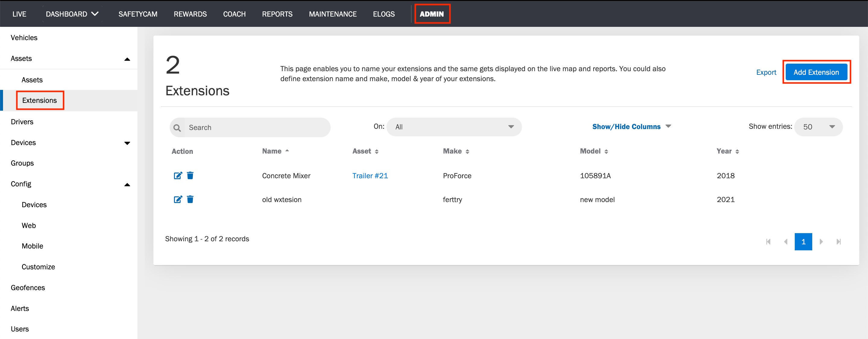
Task: Click the ferttry make cell
Action: pos(452,200)
